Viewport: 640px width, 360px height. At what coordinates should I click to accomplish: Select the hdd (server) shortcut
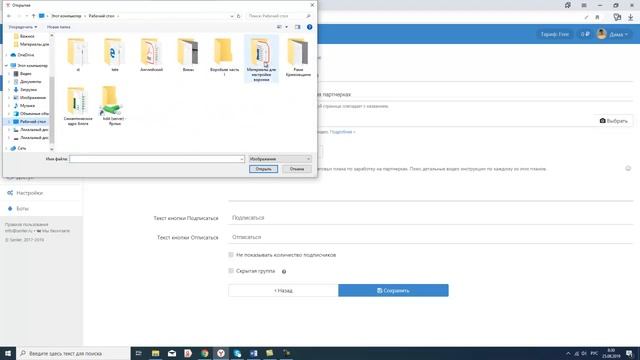(x=115, y=106)
